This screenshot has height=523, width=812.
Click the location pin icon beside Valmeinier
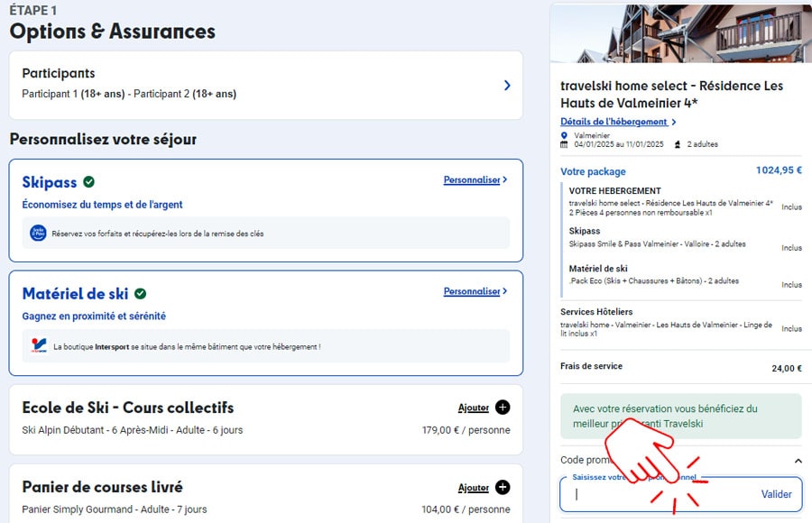coord(564,135)
